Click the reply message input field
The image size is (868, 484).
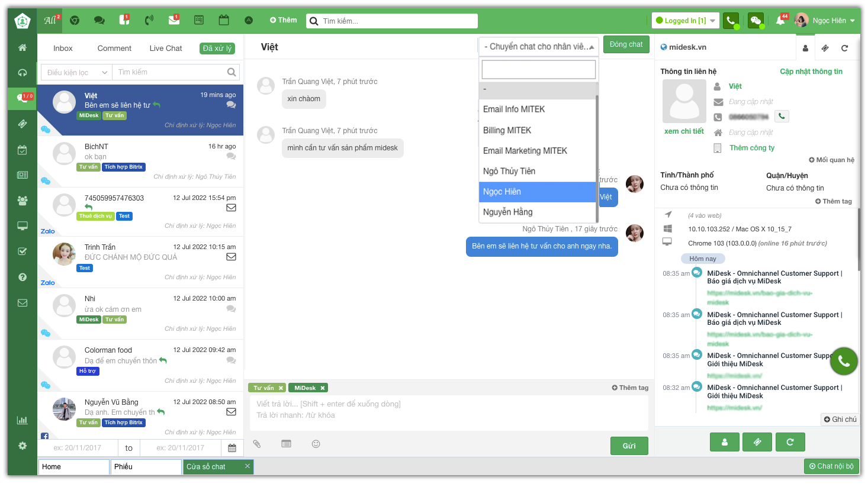448,409
